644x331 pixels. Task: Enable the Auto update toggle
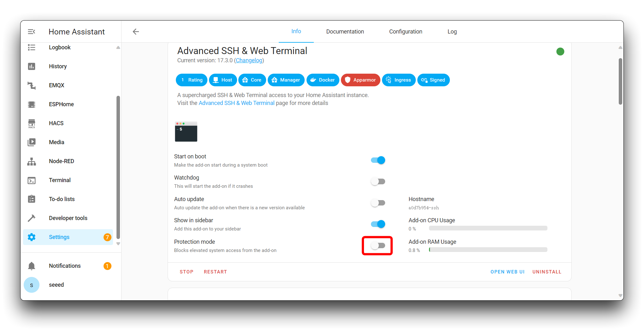tap(378, 203)
